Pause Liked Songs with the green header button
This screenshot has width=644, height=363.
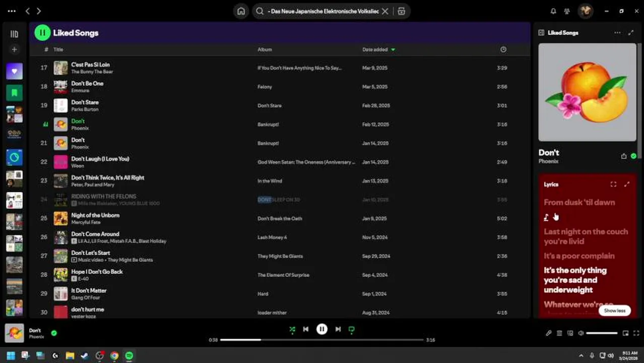point(42,33)
